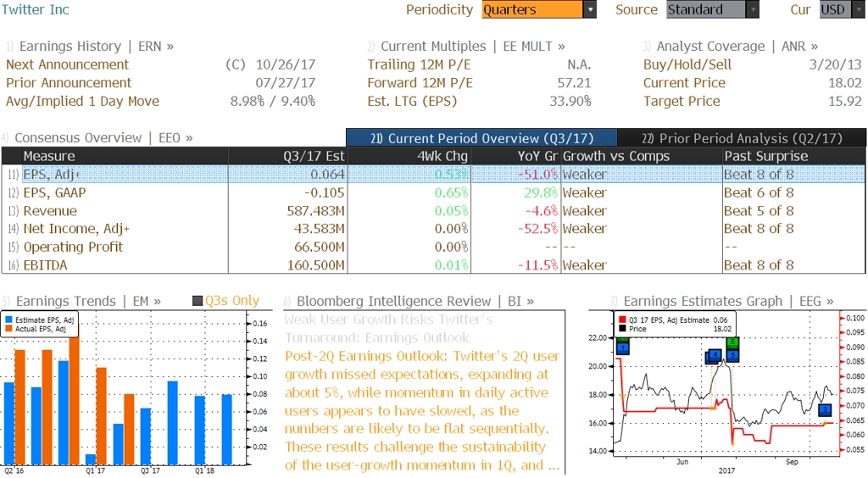Click Next Announcement date 10/26/17
Image resolution: width=868 pixels, height=478 pixels.
285,64
